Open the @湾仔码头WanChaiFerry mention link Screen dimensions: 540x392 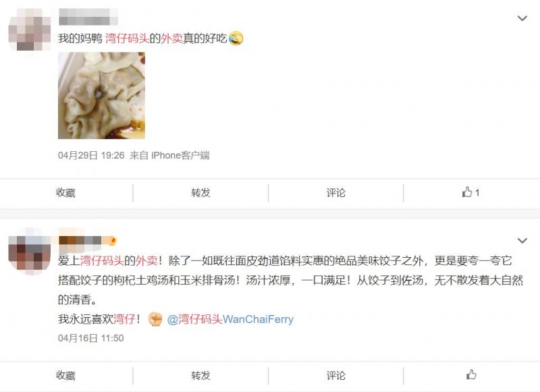[230, 319]
